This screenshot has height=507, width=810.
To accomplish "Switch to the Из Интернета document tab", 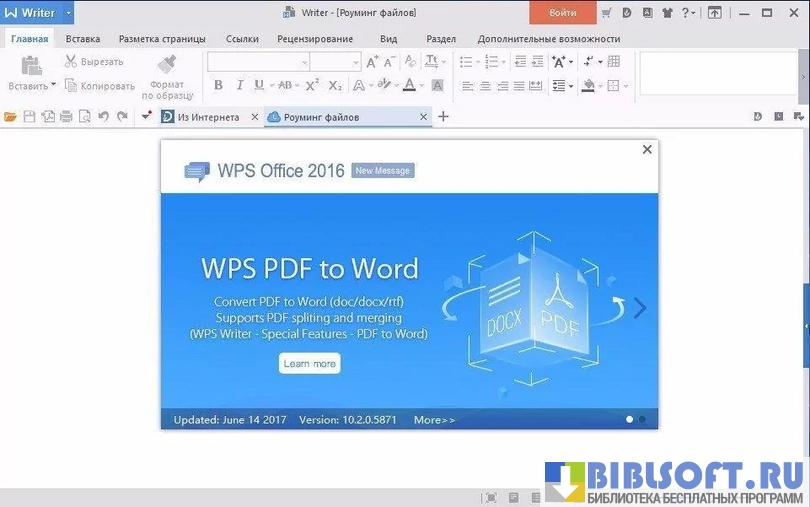I will tap(208, 117).
